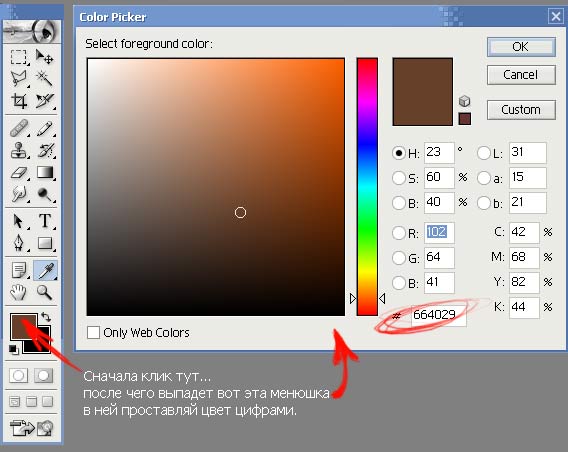Select the Lab a radio button
This screenshot has width=568, height=452.
click(x=484, y=178)
